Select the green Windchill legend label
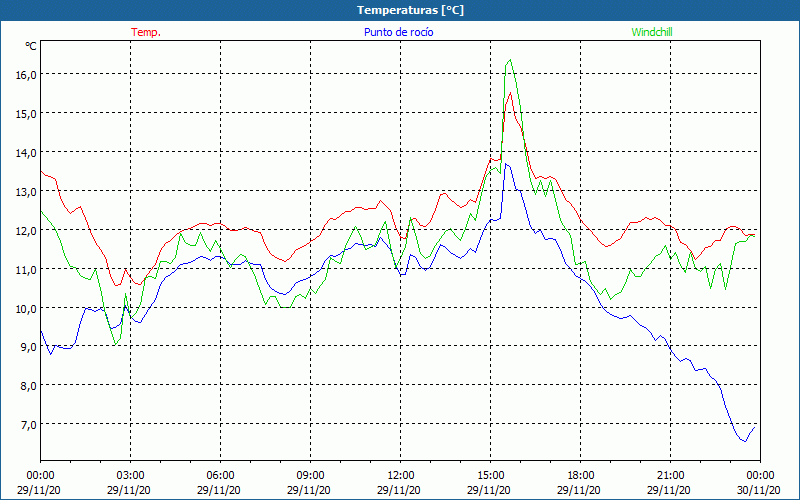The width and height of the screenshot is (800, 500). pos(652,32)
